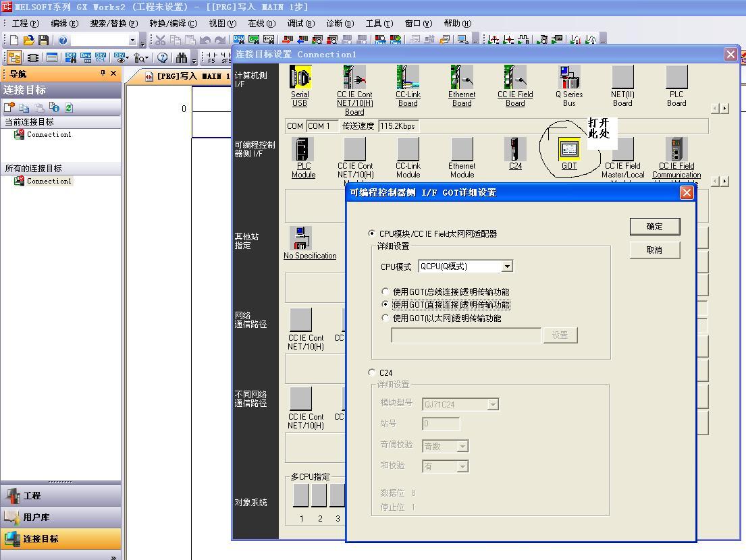
Task: Select the C24 module icon
Action: [515, 149]
